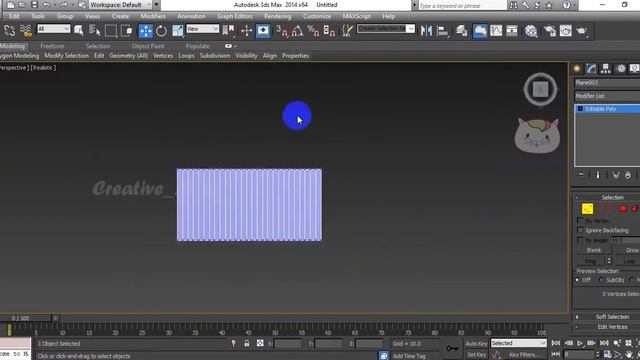This screenshot has width=640, height=360.
Task: Activate the Select and Move tool
Action: tap(145, 31)
